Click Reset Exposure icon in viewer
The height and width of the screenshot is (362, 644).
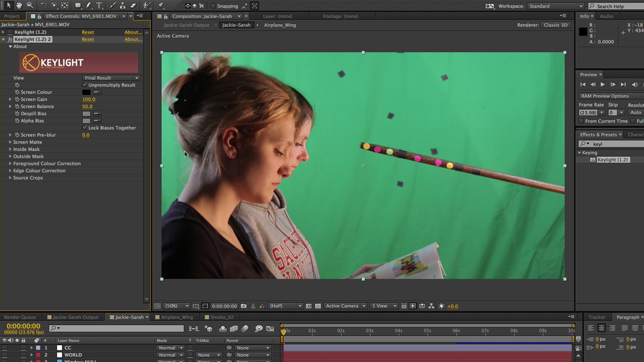point(441,306)
